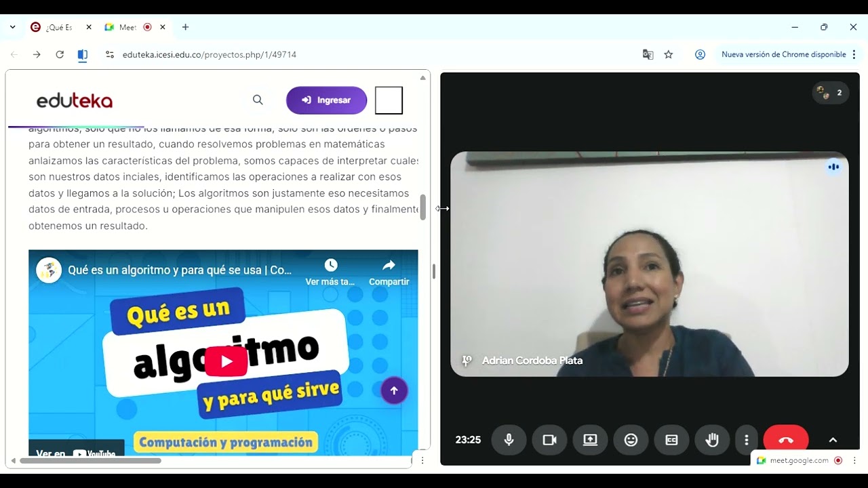Play the Qué es un algoritmo video
This screenshot has height=488, width=868.
(x=226, y=361)
